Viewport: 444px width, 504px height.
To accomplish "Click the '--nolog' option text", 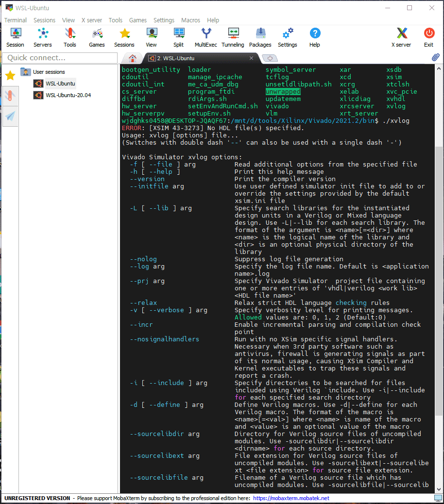I will tap(143, 259).
